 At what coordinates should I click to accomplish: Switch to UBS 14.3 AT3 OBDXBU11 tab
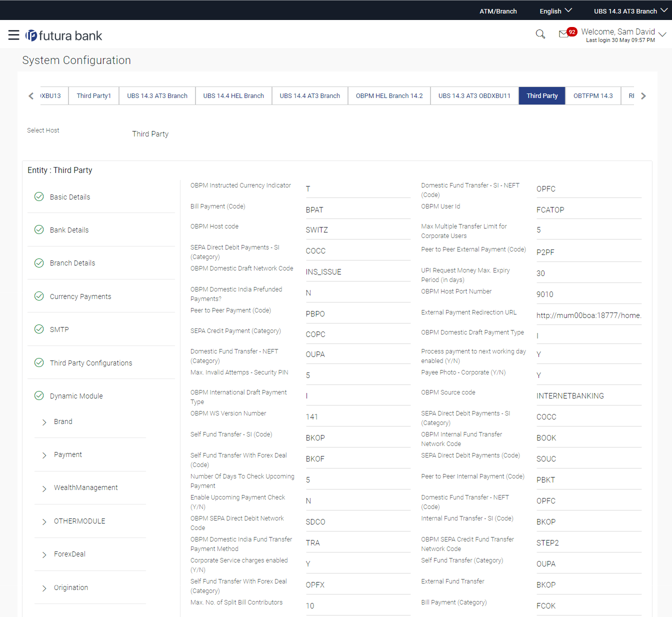pos(474,95)
